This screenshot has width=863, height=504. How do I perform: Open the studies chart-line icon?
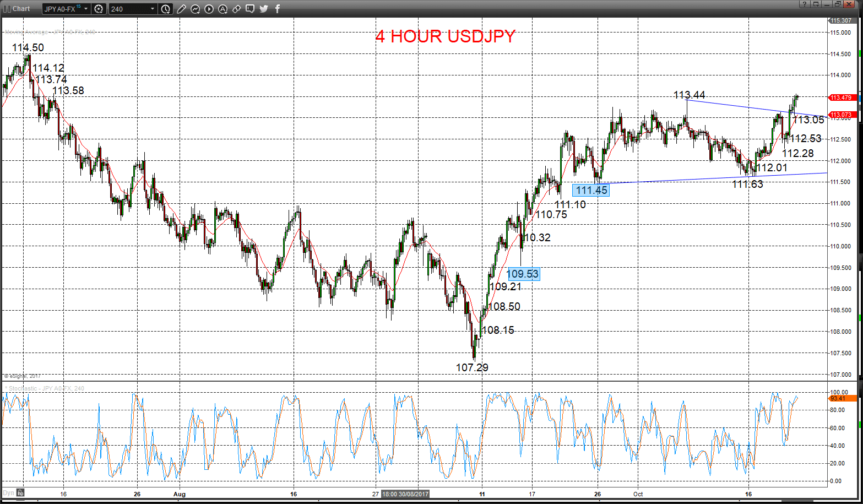[x=196, y=9]
